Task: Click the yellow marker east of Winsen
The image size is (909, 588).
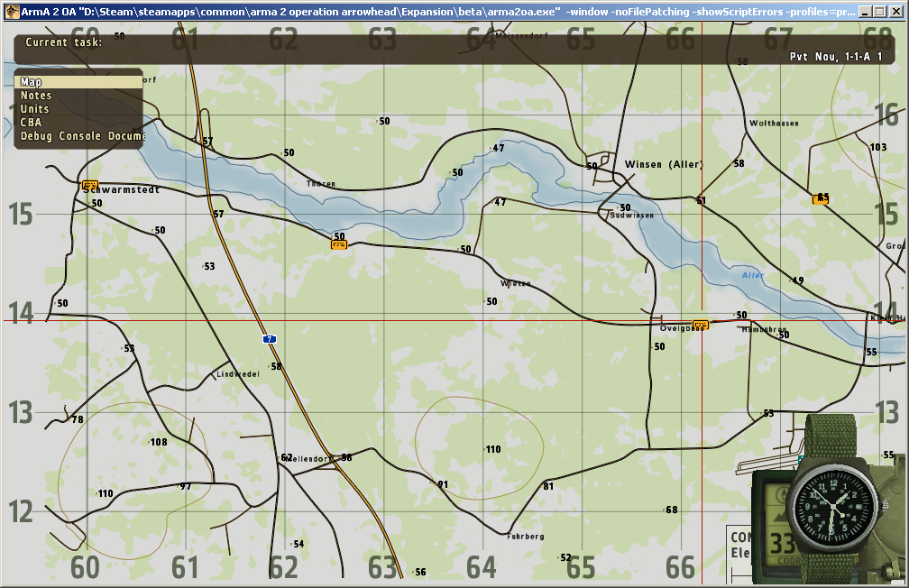Action: [x=821, y=199]
